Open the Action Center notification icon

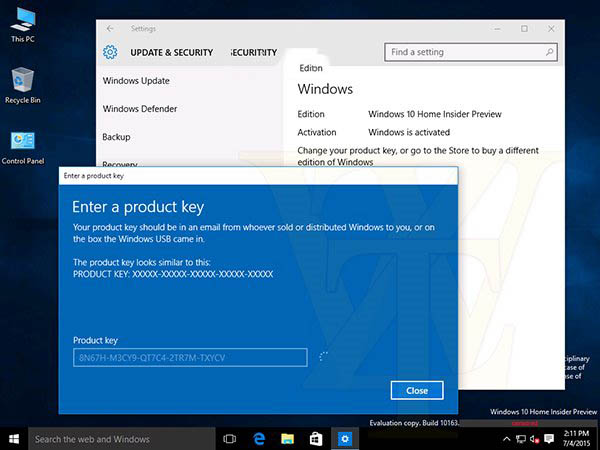(547, 439)
